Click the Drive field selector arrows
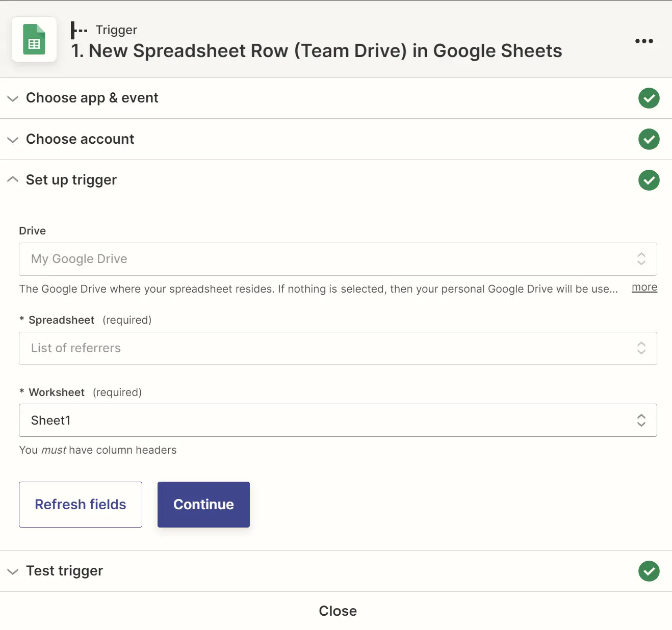This screenshot has height=630, width=672. click(x=641, y=259)
